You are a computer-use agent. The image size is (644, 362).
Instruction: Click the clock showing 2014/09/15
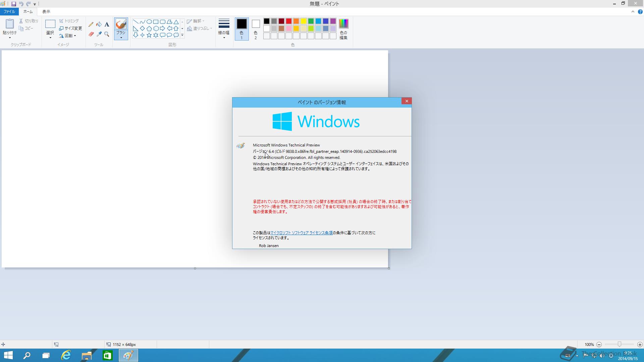point(628,356)
